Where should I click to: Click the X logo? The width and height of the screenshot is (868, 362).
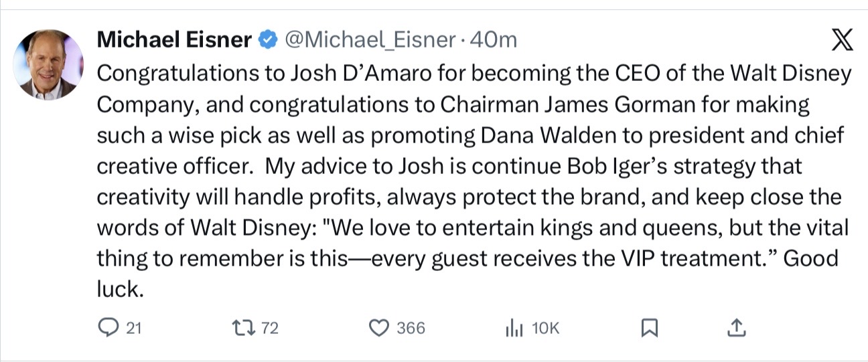point(842,42)
